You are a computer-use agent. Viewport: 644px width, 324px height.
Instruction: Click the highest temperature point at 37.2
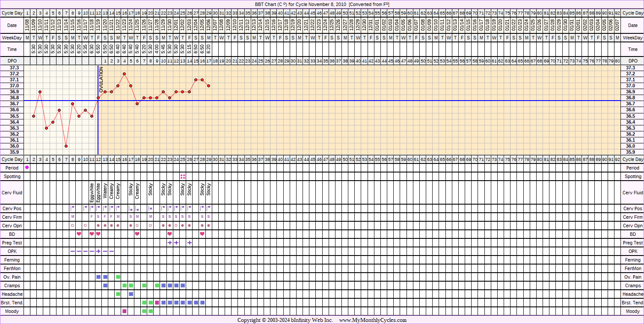[124, 74]
